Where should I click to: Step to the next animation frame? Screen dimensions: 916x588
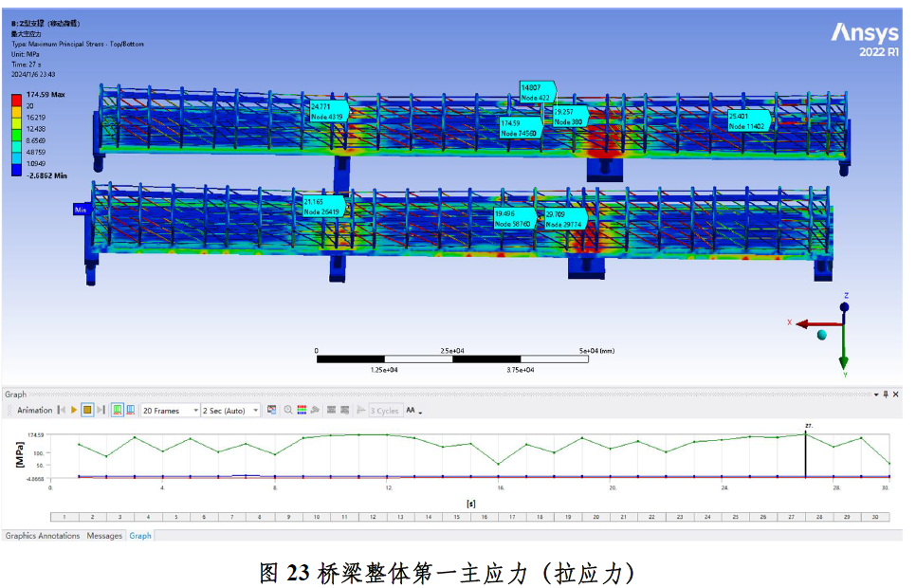point(99,411)
